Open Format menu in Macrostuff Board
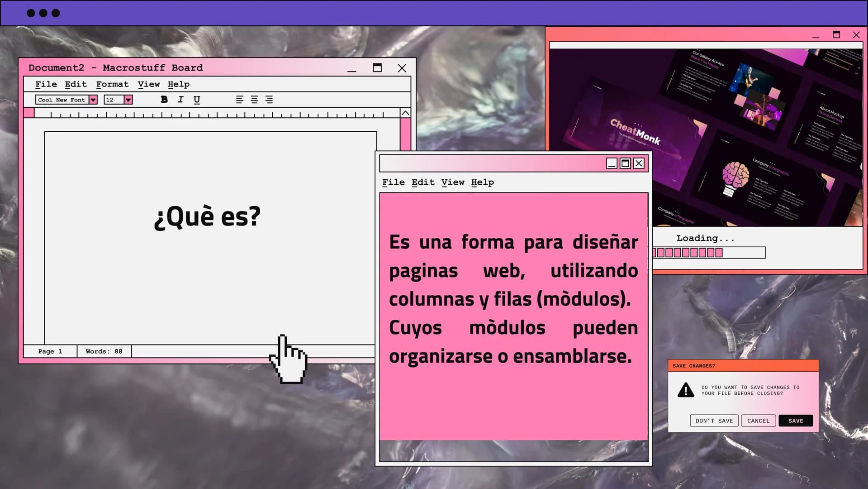Viewport: 868px width, 489px height. pyautogui.click(x=112, y=84)
